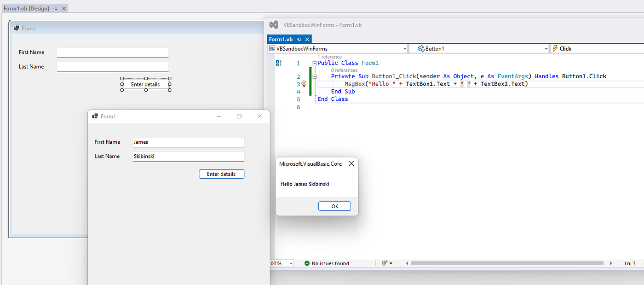The height and width of the screenshot is (285, 644).
Task: Click the designer Form1 title text
Action: click(29, 29)
